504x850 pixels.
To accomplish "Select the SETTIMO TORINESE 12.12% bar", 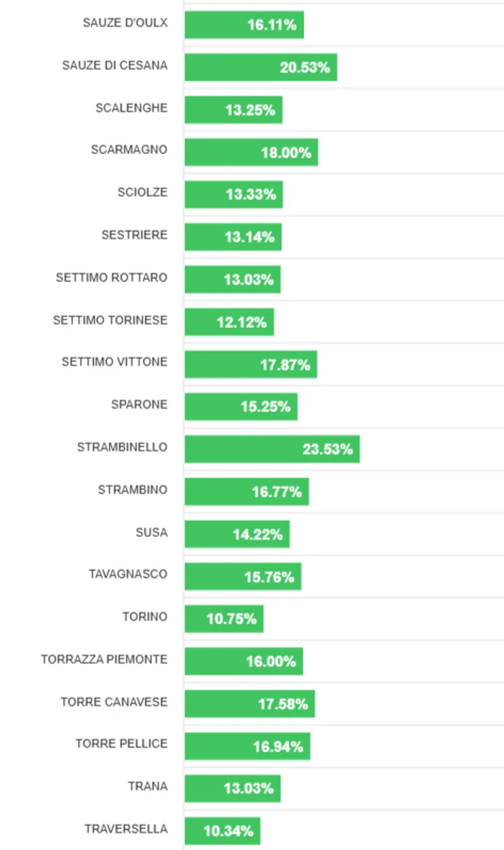I will (229, 322).
